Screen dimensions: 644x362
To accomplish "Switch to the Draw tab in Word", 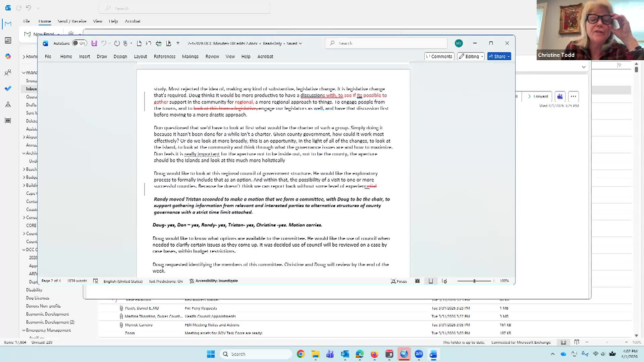I will point(102,56).
